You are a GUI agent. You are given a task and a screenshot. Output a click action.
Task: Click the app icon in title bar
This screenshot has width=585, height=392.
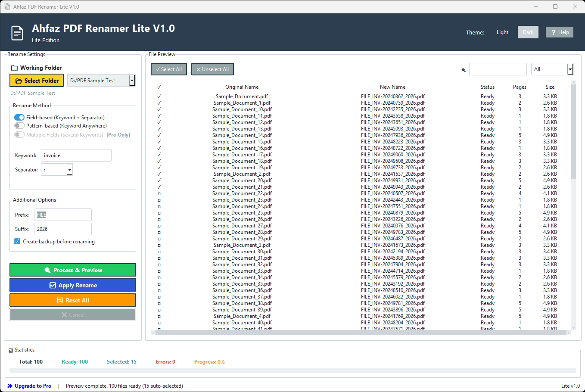coord(7,6)
